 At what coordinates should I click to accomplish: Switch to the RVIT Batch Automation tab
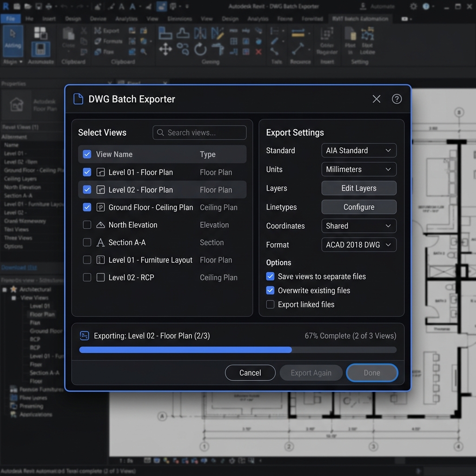(x=360, y=19)
